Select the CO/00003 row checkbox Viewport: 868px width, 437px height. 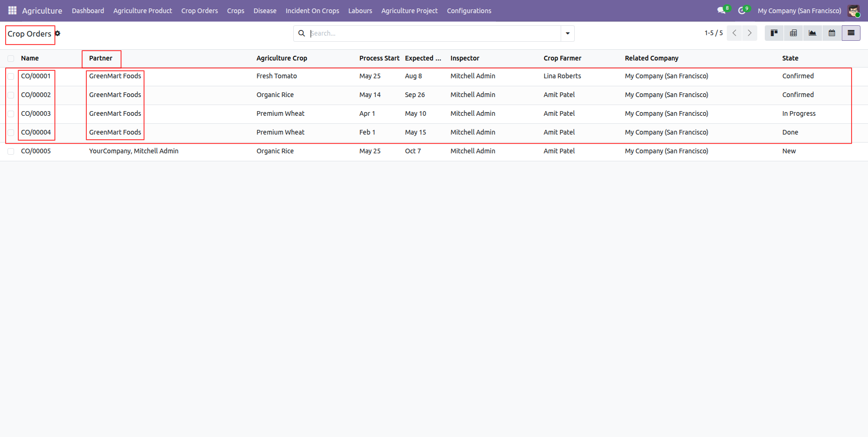(x=11, y=114)
